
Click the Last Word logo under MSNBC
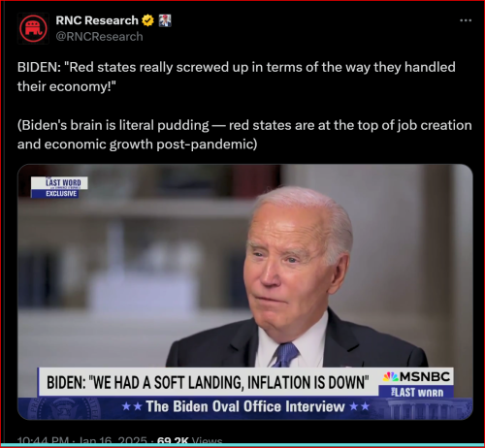[417, 393]
